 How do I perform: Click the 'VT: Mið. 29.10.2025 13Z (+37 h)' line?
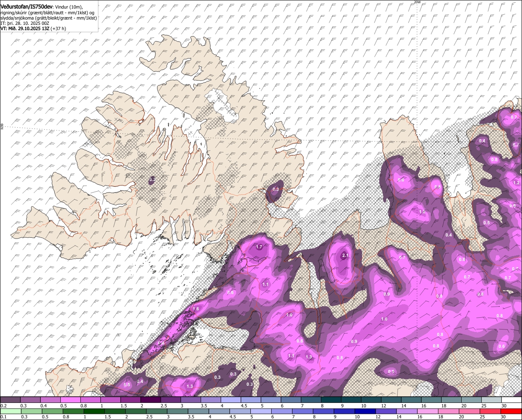[33, 29]
